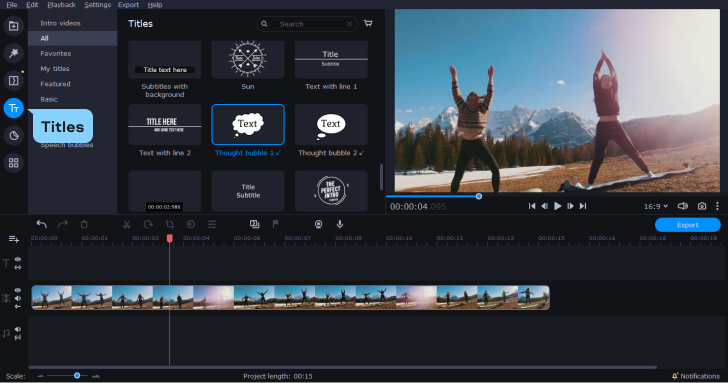Open the Playback menu
Image resolution: width=728 pixels, height=383 pixels.
(61, 5)
